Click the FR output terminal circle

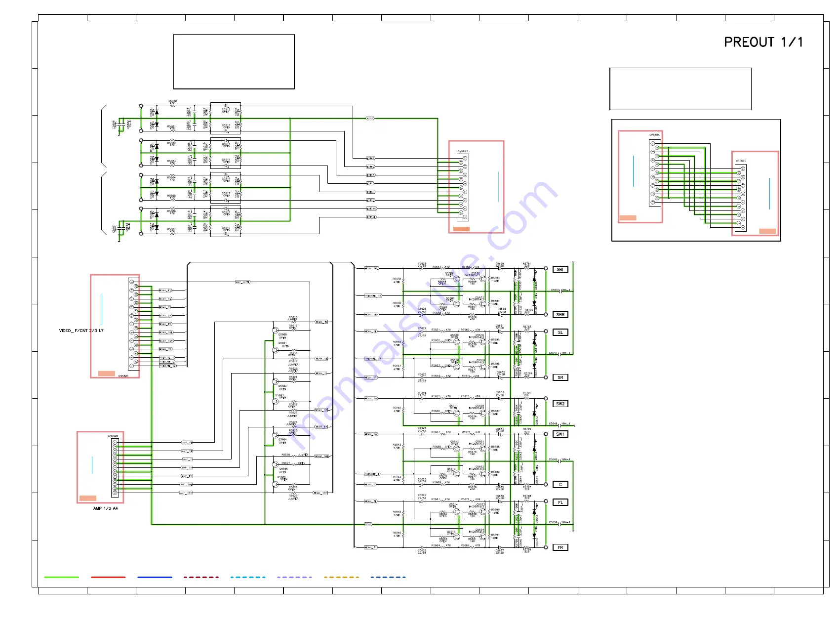tap(546, 547)
